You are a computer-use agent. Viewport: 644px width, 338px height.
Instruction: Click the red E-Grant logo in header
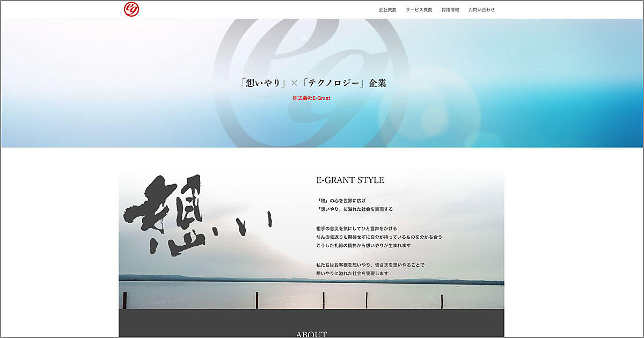[x=131, y=9]
